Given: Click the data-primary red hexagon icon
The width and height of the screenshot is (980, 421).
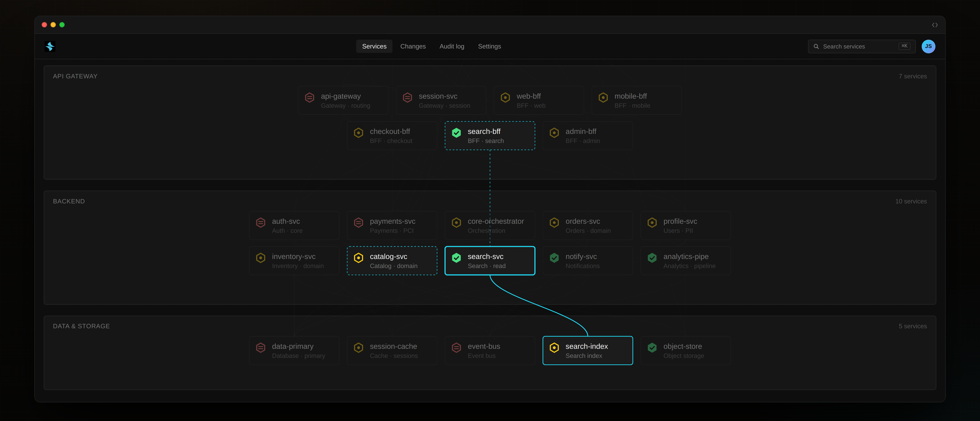Looking at the screenshot, I should coord(261,348).
